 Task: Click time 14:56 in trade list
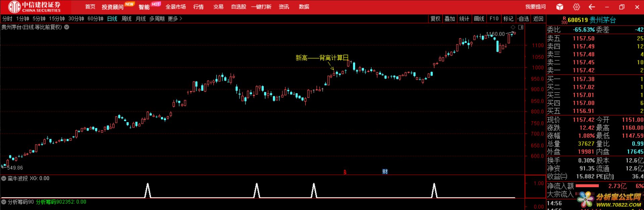[x=554, y=203]
